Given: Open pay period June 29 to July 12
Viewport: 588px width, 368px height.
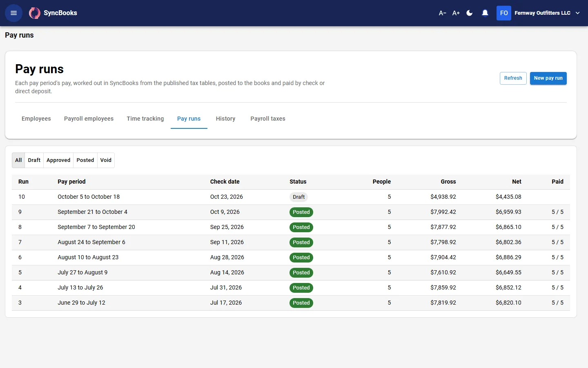Looking at the screenshot, I should pos(82,303).
